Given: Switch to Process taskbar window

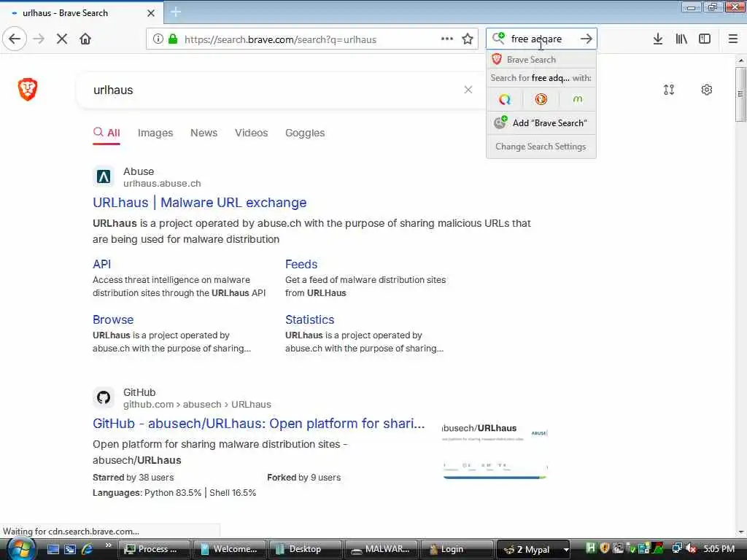Looking at the screenshot, I should pos(153,549).
